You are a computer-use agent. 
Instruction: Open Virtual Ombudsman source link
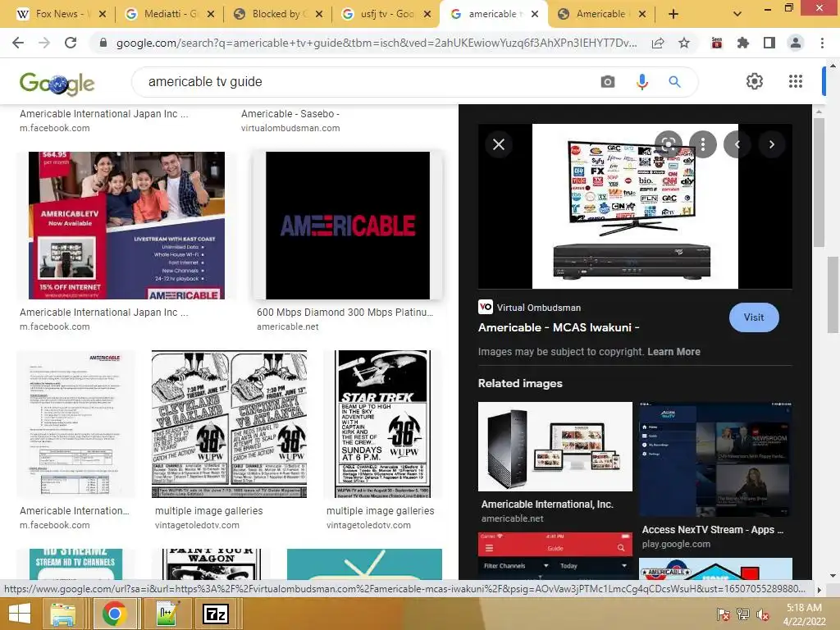(538, 308)
